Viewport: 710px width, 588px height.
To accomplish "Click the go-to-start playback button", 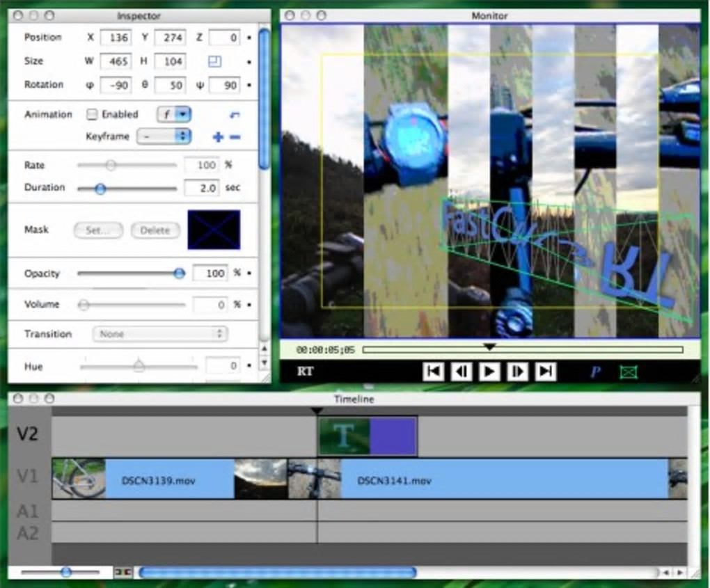I will pyautogui.click(x=434, y=372).
